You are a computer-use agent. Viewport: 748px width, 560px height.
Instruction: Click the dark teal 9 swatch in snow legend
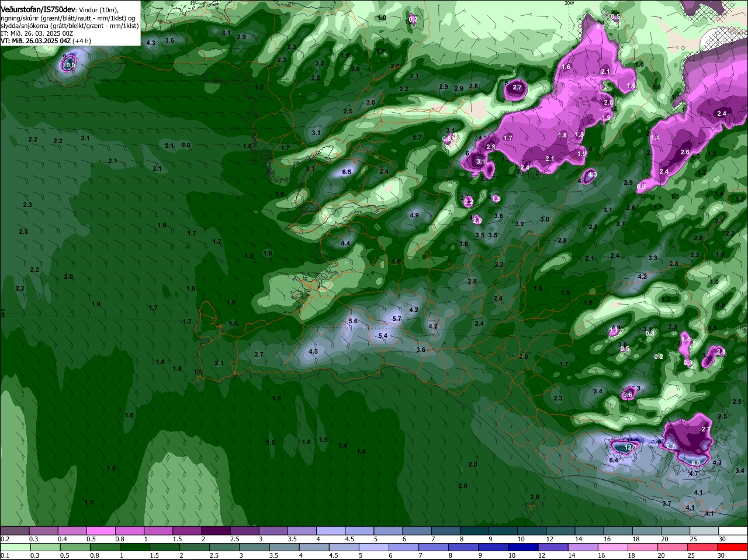point(504,531)
